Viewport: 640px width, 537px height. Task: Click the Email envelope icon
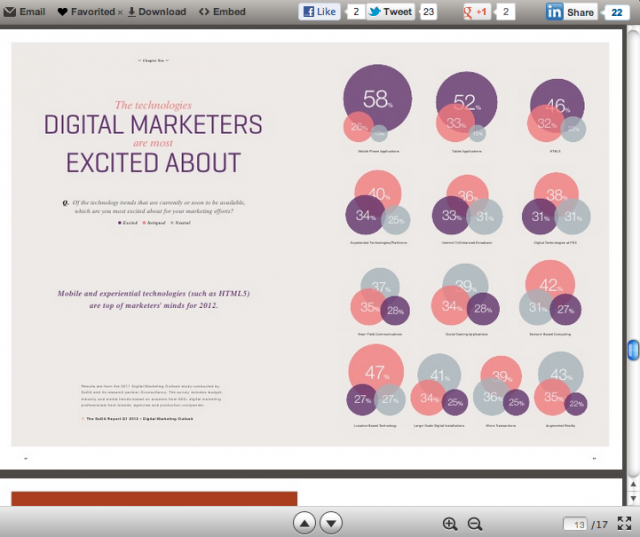[x=9, y=12]
